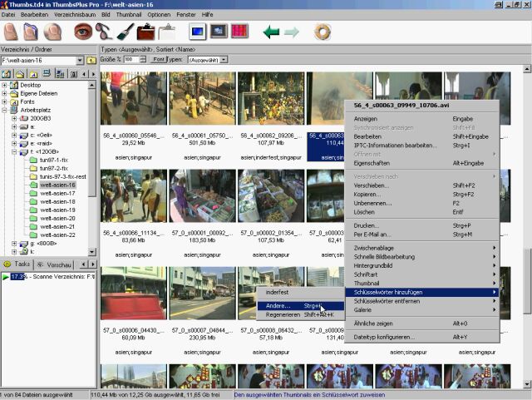The image size is (532, 400).
Task: Select the paintbrush edit icon
Action: point(126,32)
